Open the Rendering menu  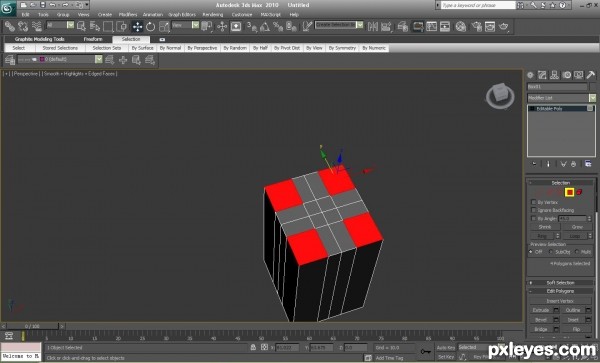(x=213, y=15)
